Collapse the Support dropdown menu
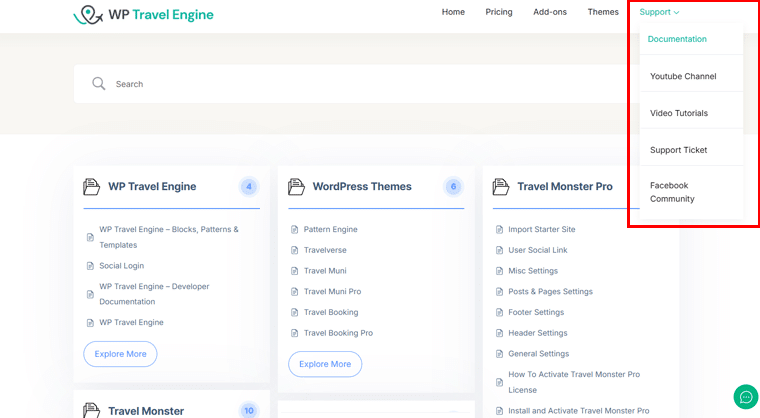The height and width of the screenshot is (418, 760). click(659, 12)
